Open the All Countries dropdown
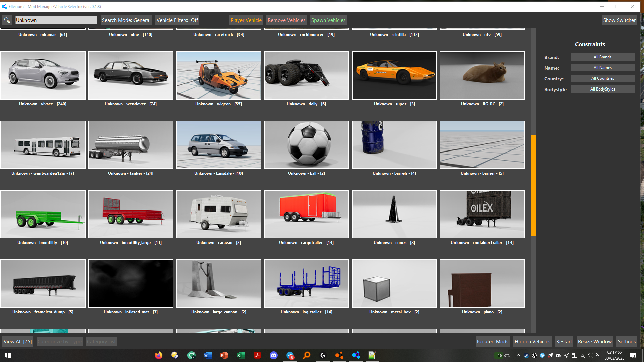The image size is (644, 362). pyautogui.click(x=602, y=78)
